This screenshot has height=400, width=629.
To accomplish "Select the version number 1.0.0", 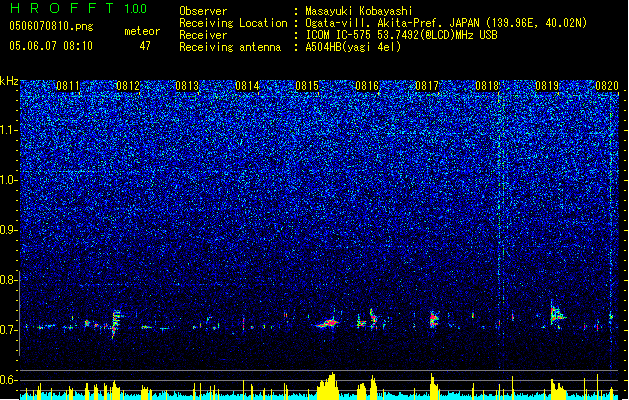I will point(135,9).
